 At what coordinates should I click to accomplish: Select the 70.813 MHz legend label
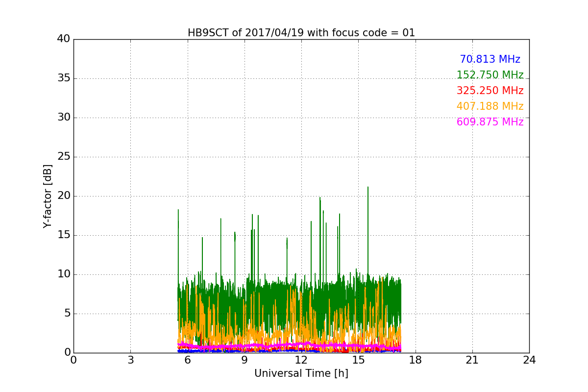[490, 59]
